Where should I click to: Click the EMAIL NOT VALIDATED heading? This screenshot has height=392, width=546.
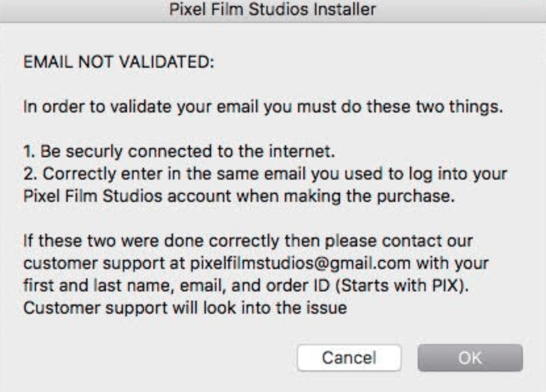click(x=119, y=62)
